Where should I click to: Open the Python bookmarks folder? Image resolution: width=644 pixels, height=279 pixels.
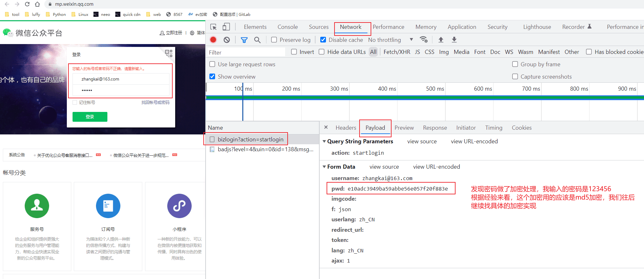[56, 14]
